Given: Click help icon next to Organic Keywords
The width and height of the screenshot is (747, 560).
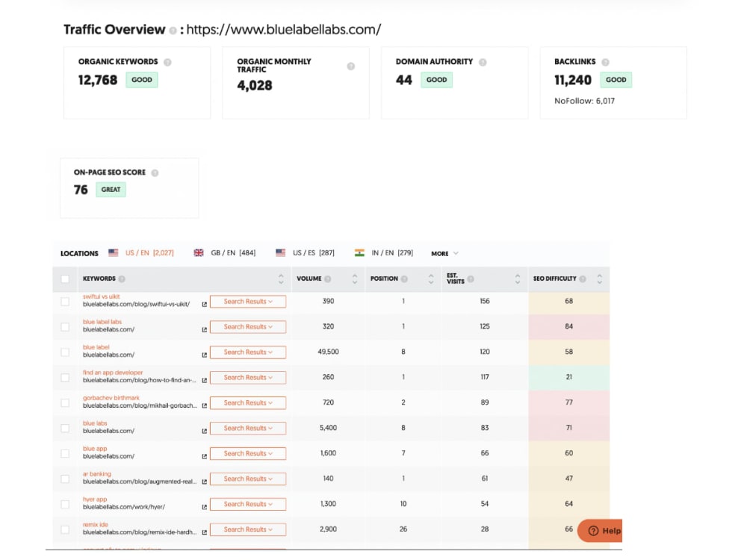Looking at the screenshot, I should click(167, 62).
